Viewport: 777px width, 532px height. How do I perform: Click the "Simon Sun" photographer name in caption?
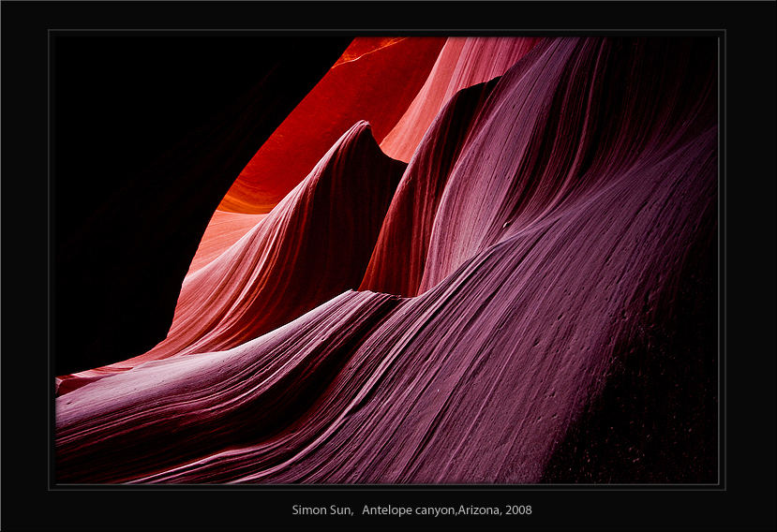(x=321, y=510)
